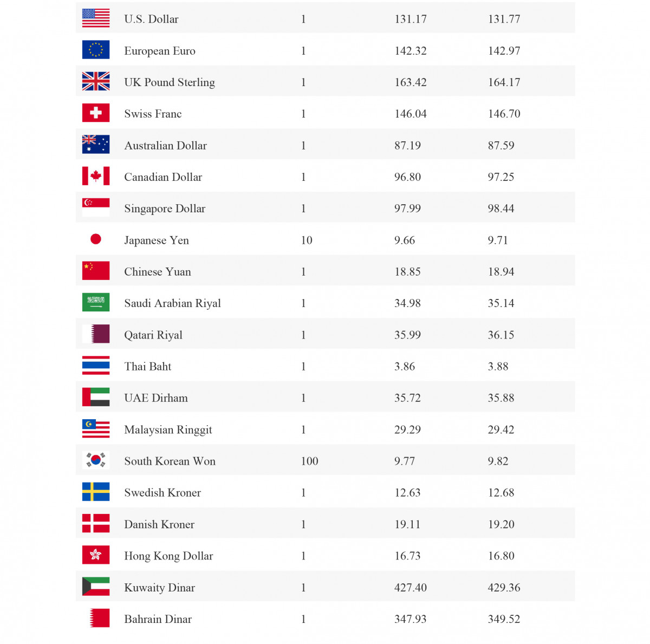Click South Korean Won unit 100
Screen dimensions: 650x644
coord(309,461)
